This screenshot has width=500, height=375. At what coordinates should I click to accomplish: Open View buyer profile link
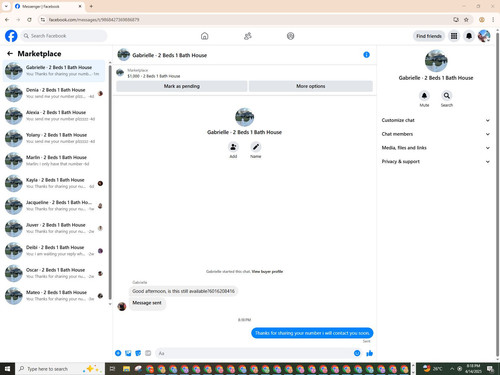267,271
